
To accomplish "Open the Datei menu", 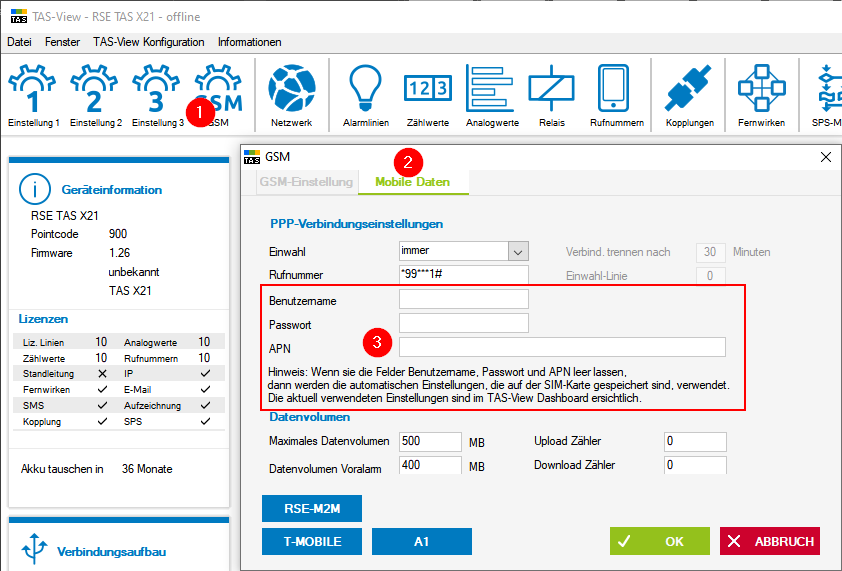I will 19,42.
